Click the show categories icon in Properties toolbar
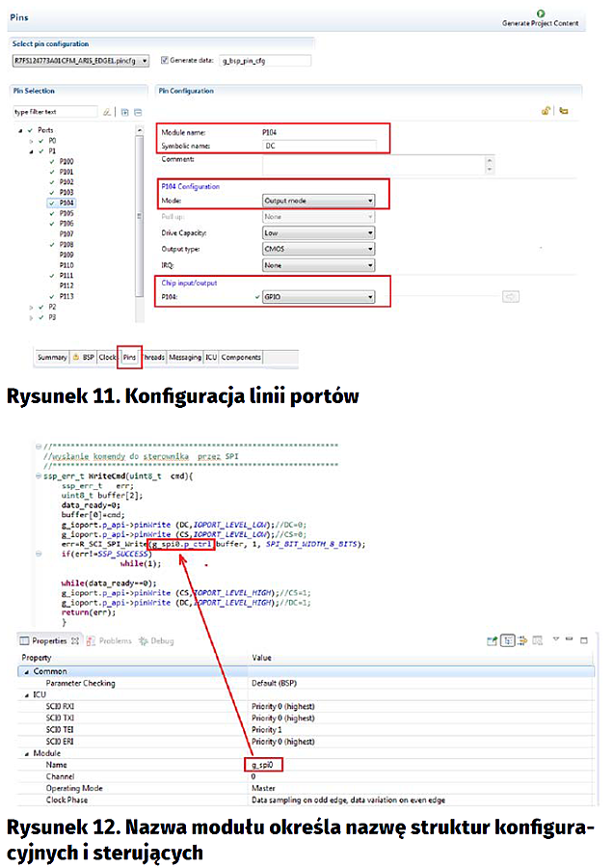The width and height of the screenshot is (613, 868). pos(507,639)
